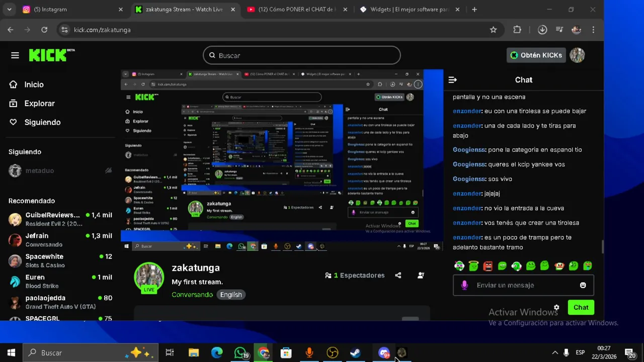Click the browser back arrow
Viewport: 644px width, 362px height.
coord(11,30)
